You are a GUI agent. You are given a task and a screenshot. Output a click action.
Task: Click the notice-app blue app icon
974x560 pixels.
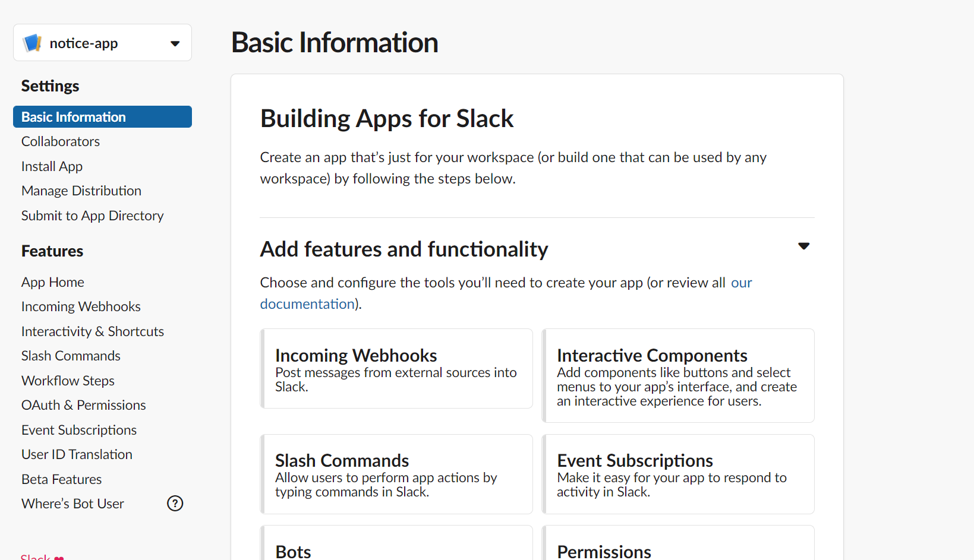point(32,43)
